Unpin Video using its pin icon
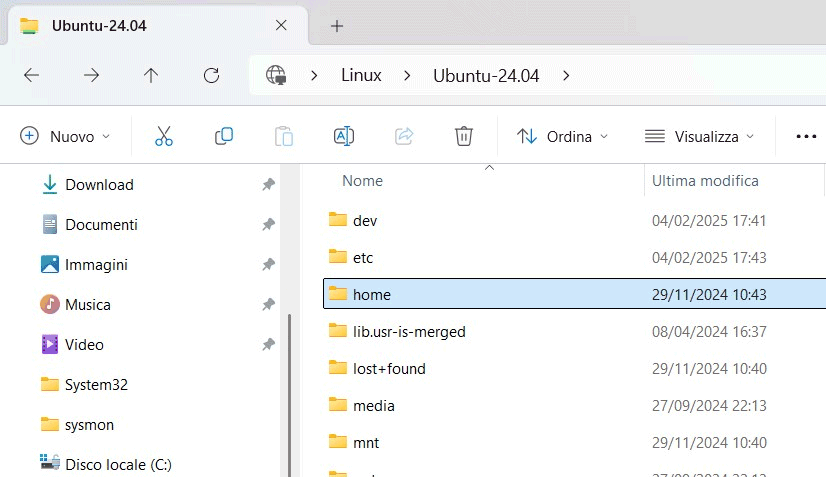Screen dimensions: 826x477 (269, 344)
